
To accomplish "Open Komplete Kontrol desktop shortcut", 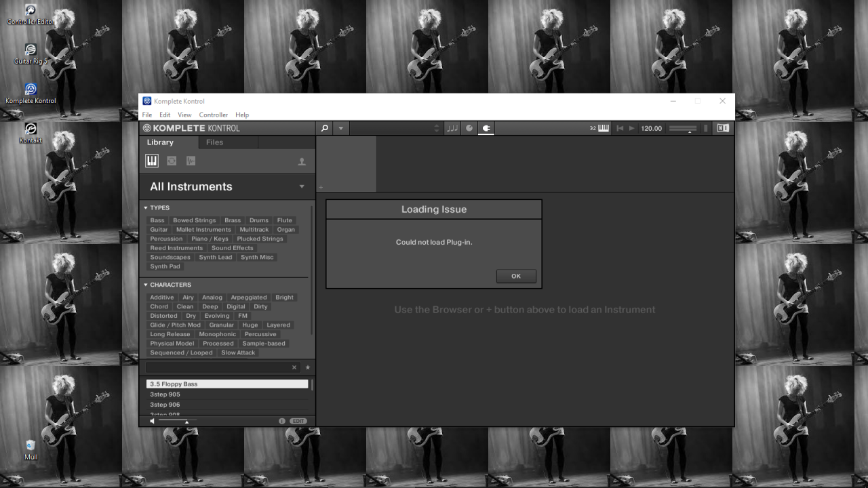I will pyautogui.click(x=31, y=94).
